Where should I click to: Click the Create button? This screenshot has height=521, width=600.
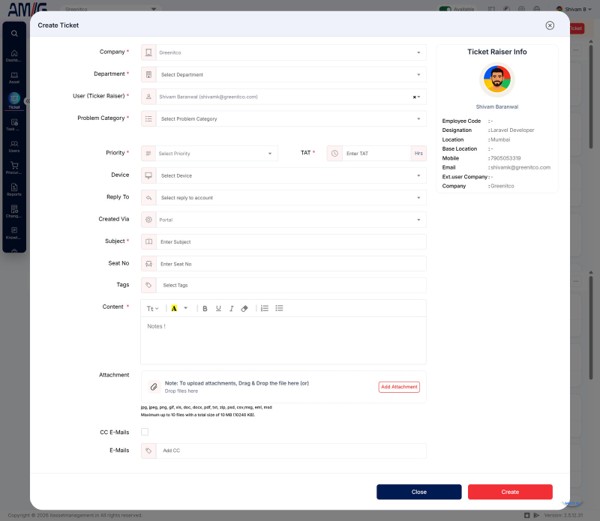[x=510, y=492]
